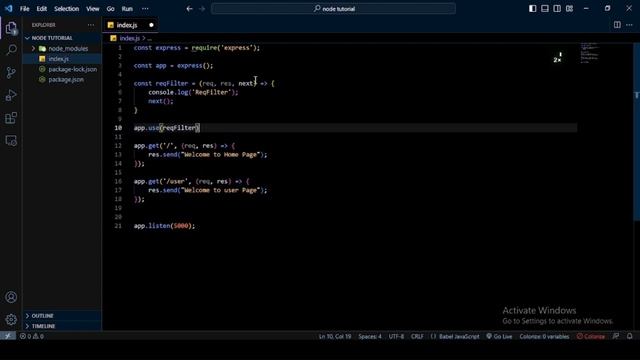
Task: Click the notifications bell icon
Action: click(629, 336)
